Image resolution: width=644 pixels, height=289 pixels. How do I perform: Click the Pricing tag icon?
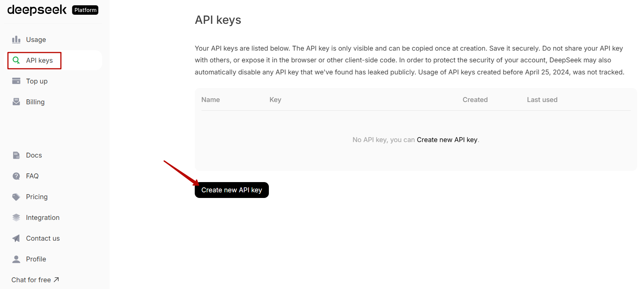(x=16, y=197)
